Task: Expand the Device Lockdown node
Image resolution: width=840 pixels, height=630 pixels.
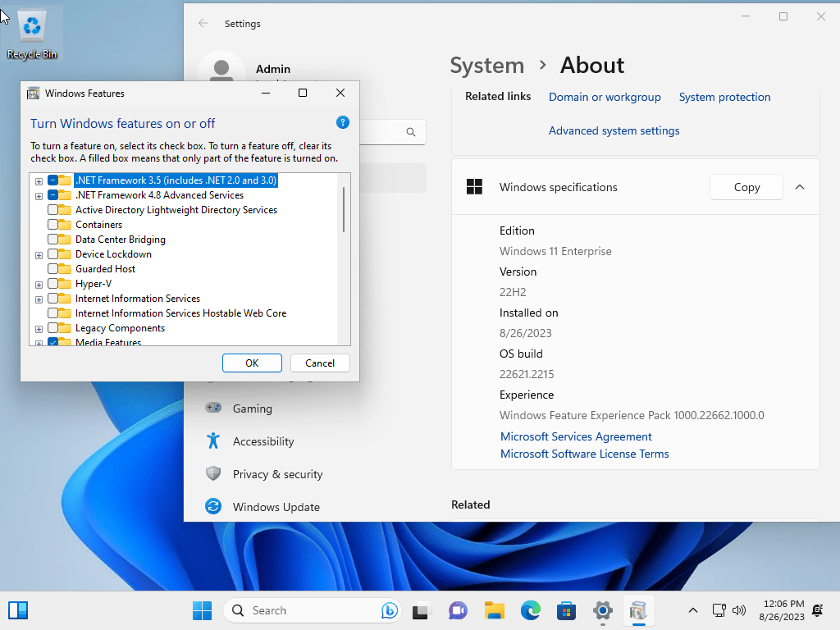Action: 39,255
